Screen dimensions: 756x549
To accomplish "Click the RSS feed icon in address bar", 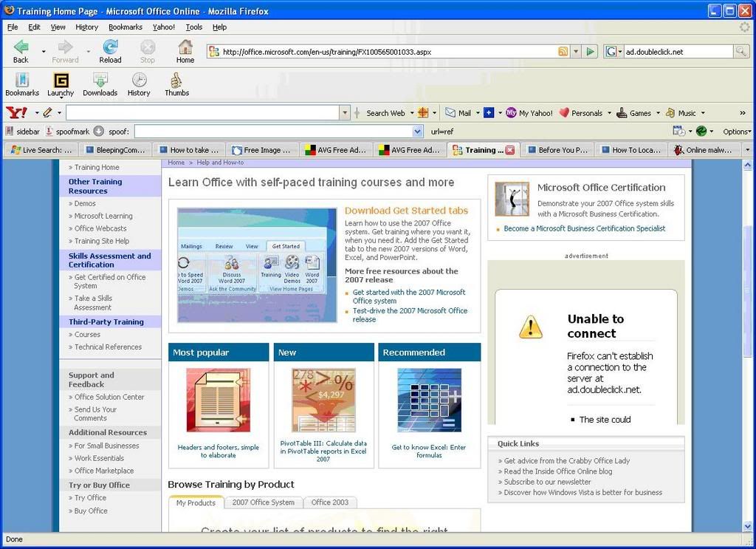I will click(x=563, y=52).
